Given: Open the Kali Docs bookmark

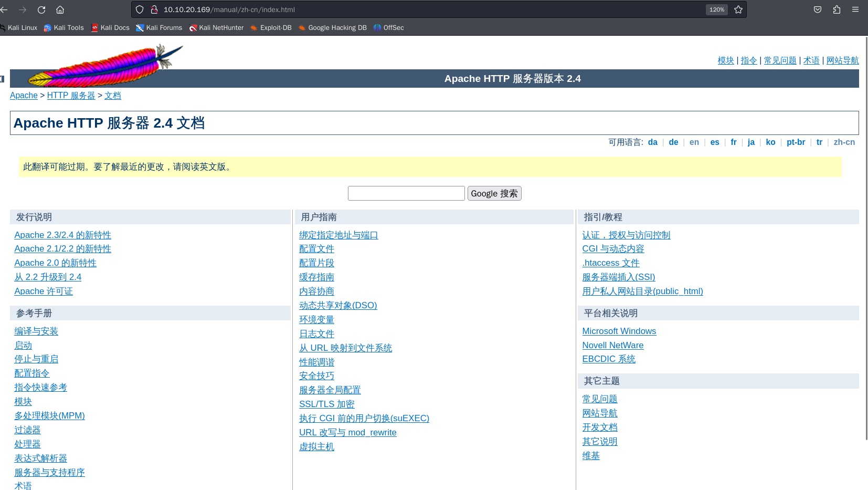Looking at the screenshot, I should [110, 28].
